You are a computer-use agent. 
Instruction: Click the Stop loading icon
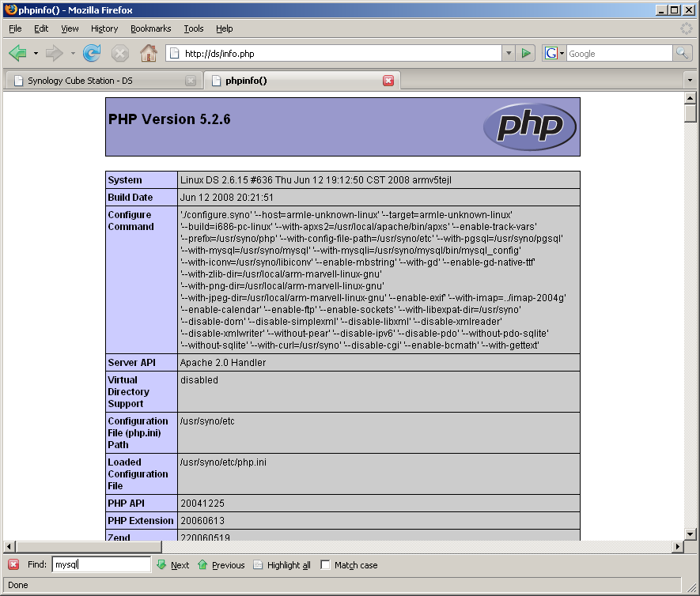pyautogui.click(x=120, y=54)
